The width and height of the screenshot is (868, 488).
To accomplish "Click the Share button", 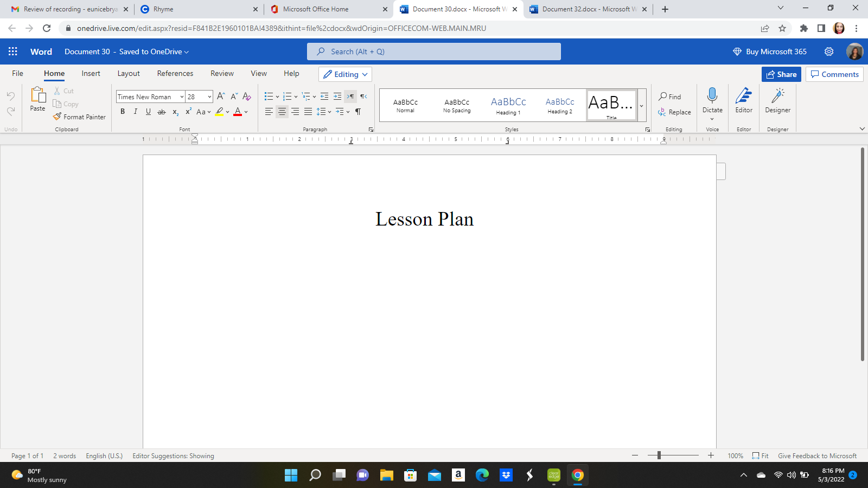I will coord(781,74).
